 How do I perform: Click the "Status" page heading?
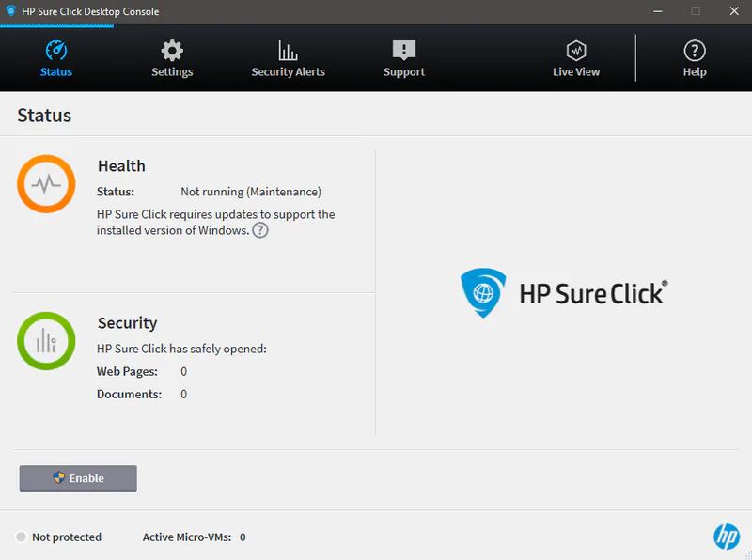[x=44, y=116]
